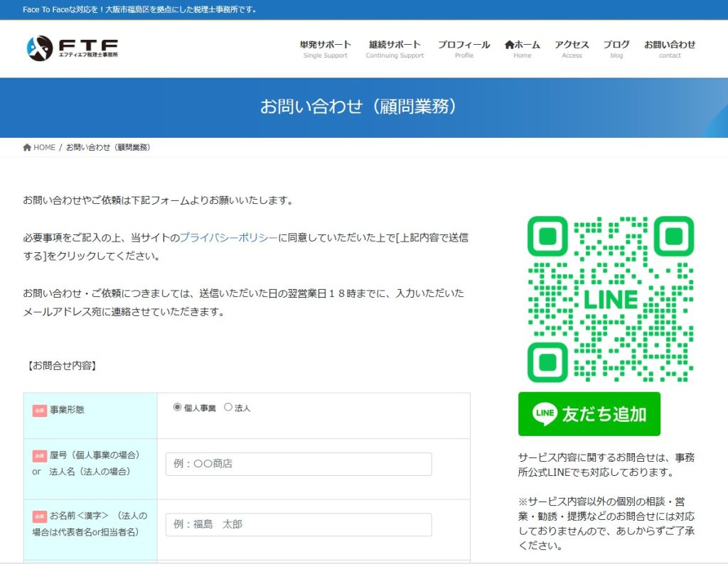Click the LINE 友だち追加 button
The width and height of the screenshot is (728, 564).
click(x=589, y=413)
